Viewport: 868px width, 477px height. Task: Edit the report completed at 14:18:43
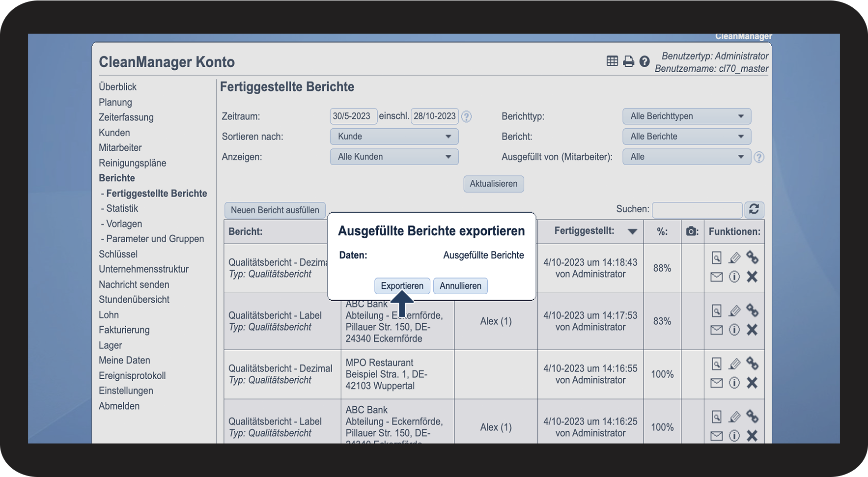pyautogui.click(x=734, y=257)
